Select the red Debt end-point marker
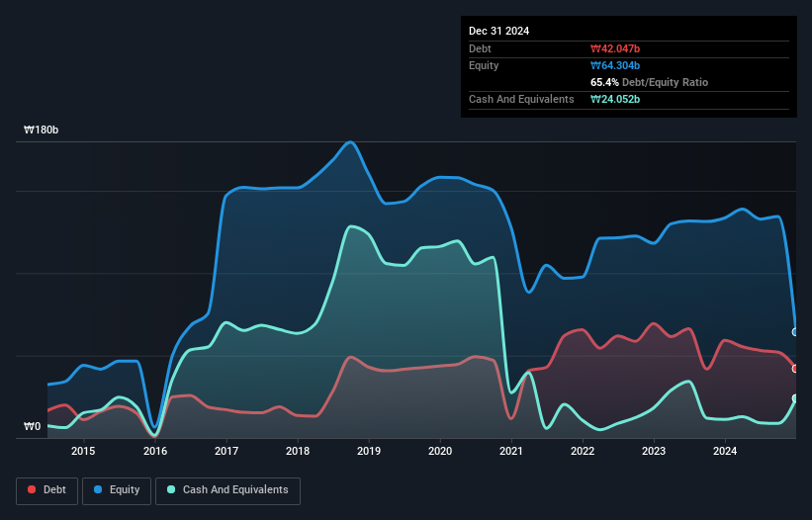The width and height of the screenshot is (812, 520). [795, 369]
